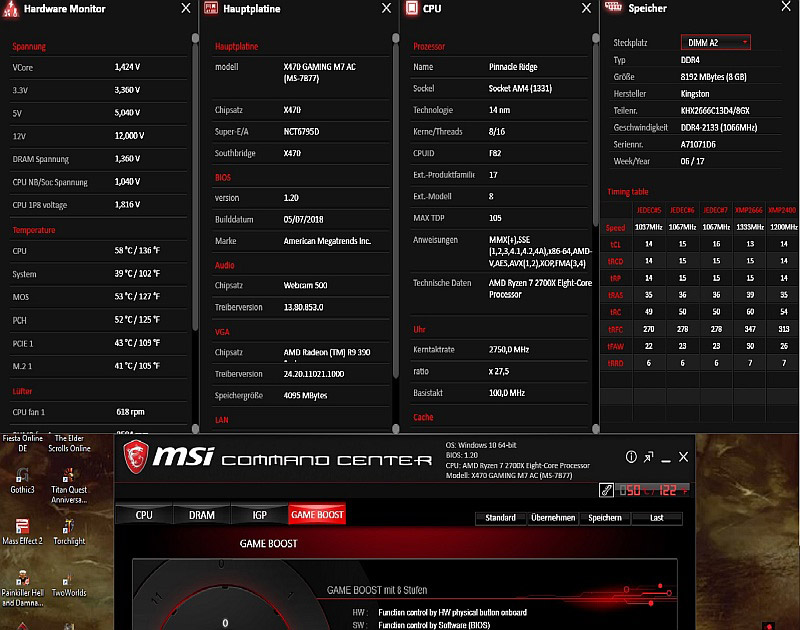
Task: Click the Standard button
Action: point(500,518)
